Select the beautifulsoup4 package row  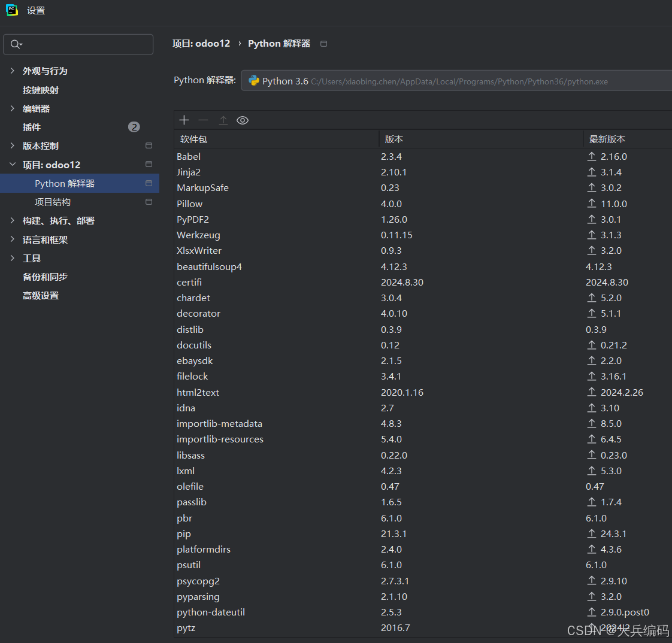tap(423, 266)
